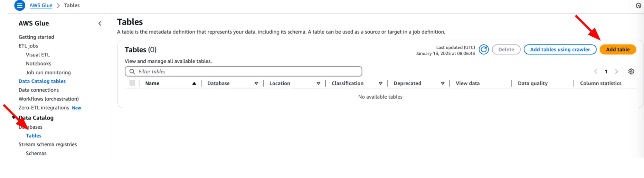Viewport: 644px width, 178px height.
Task: Open AWS Glue breadcrumb link
Action: click(x=41, y=6)
